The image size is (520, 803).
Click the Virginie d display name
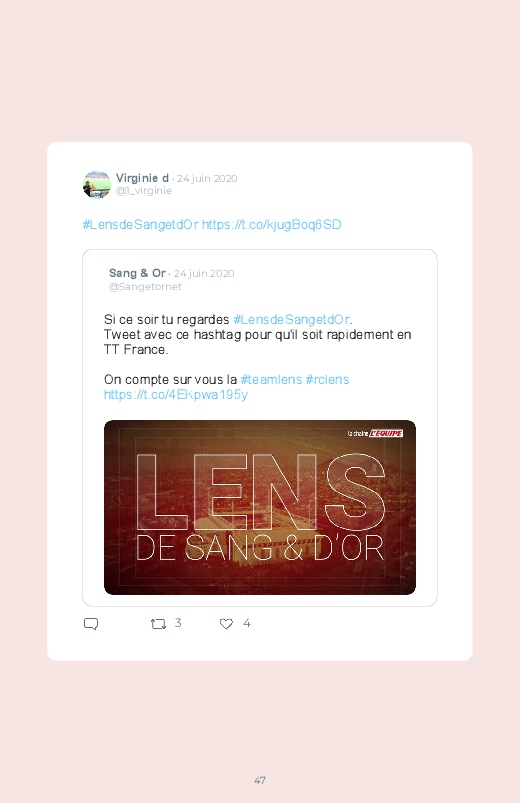coord(142,178)
